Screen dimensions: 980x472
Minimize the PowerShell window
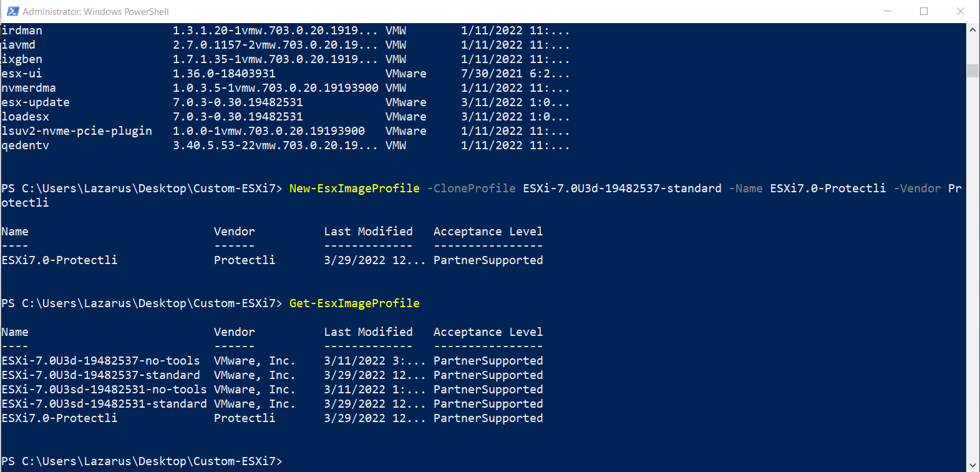click(887, 11)
